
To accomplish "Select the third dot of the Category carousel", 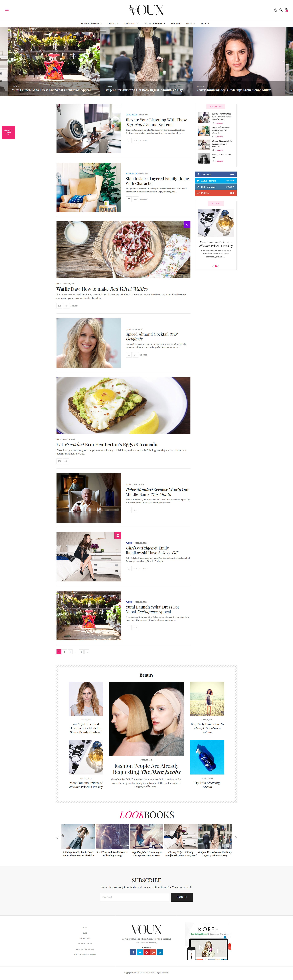I will (218, 266).
